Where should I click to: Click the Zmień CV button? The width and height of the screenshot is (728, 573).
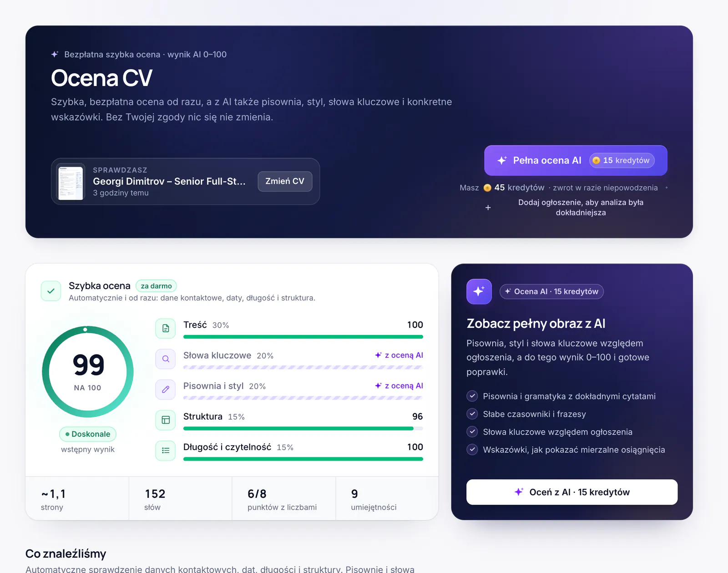coord(285,181)
